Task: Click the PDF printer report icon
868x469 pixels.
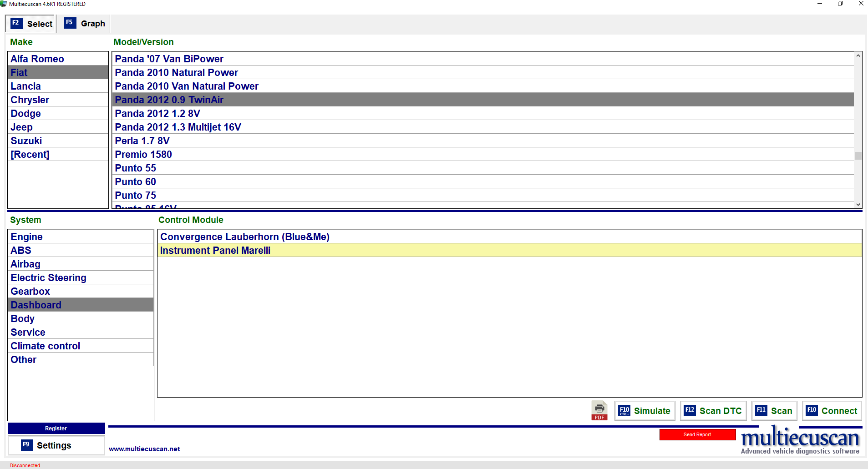Action: coord(599,411)
